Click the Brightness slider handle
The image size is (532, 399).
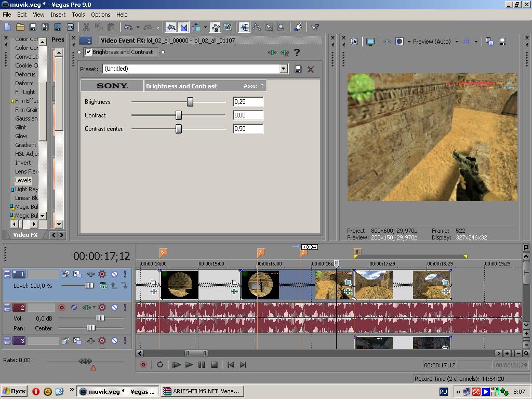click(190, 102)
